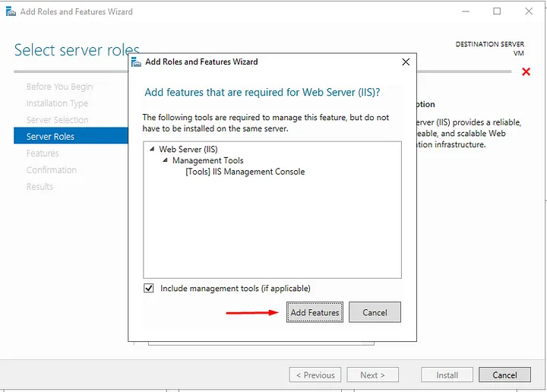The image size is (547, 392).
Task: Collapse the Management Tools tree node
Action: (x=165, y=161)
